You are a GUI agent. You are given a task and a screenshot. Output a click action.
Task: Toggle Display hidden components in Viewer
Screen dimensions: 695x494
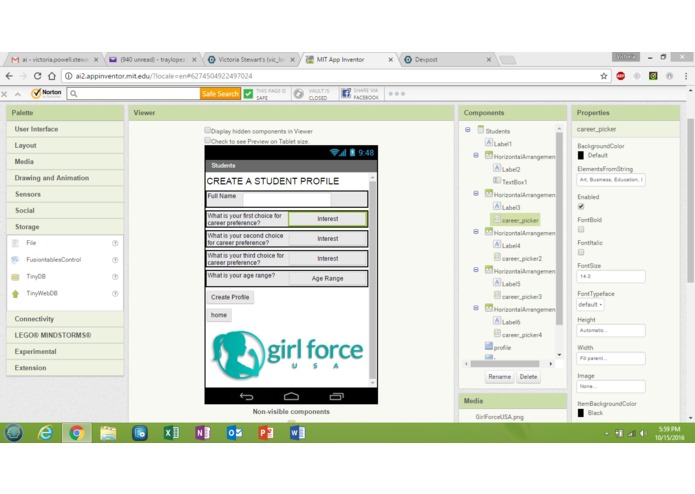[207, 130]
